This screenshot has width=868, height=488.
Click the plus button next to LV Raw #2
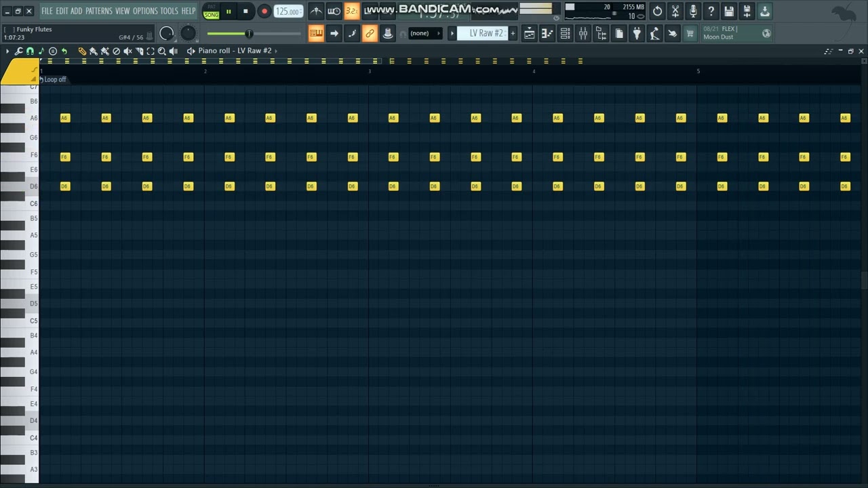(513, 33)
